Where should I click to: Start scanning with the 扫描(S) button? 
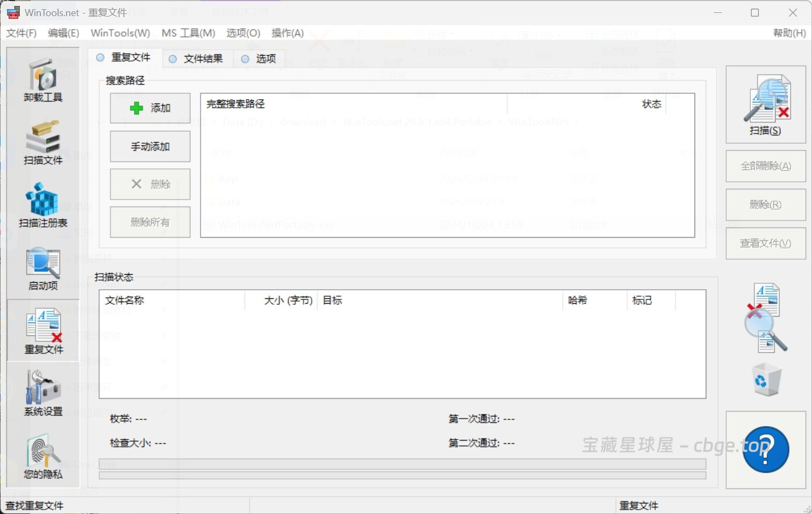[765, 105]
